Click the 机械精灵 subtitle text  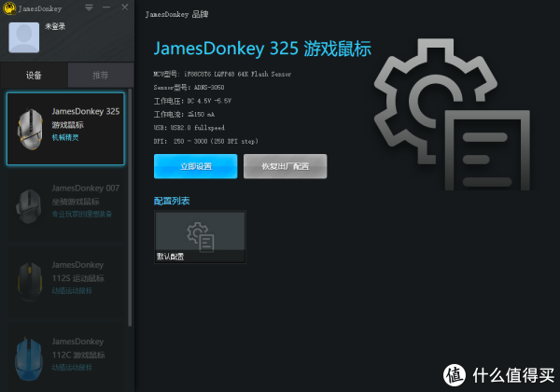[65, 137]
